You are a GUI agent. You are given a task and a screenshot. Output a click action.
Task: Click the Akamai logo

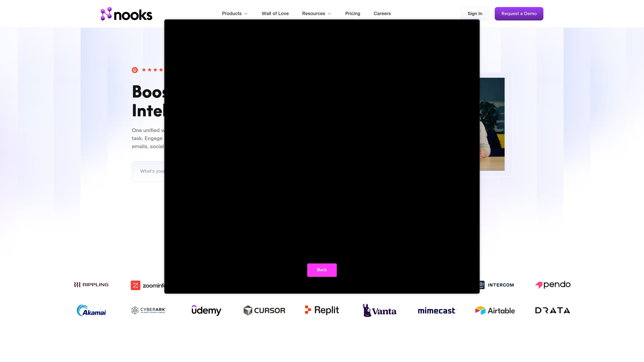pyautogui.click(x=91, y=310)
